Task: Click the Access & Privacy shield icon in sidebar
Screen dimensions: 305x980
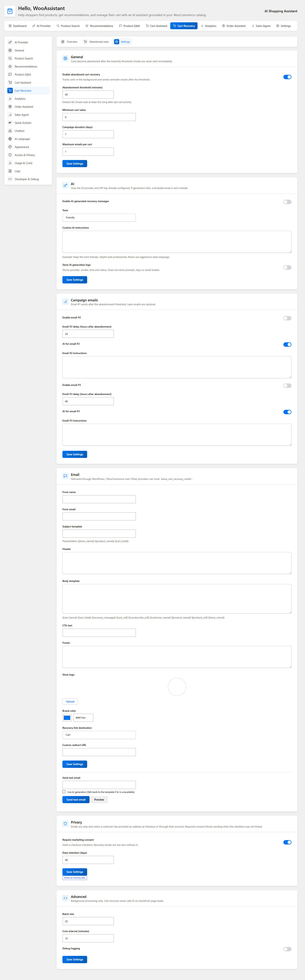Action: pyautogui.click(x=10, y=155)
